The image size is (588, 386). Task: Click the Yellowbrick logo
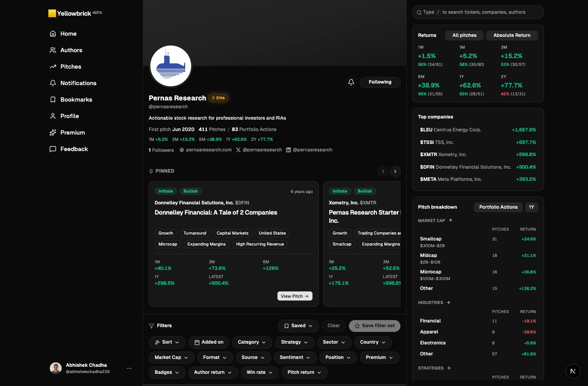pos(75,13)
